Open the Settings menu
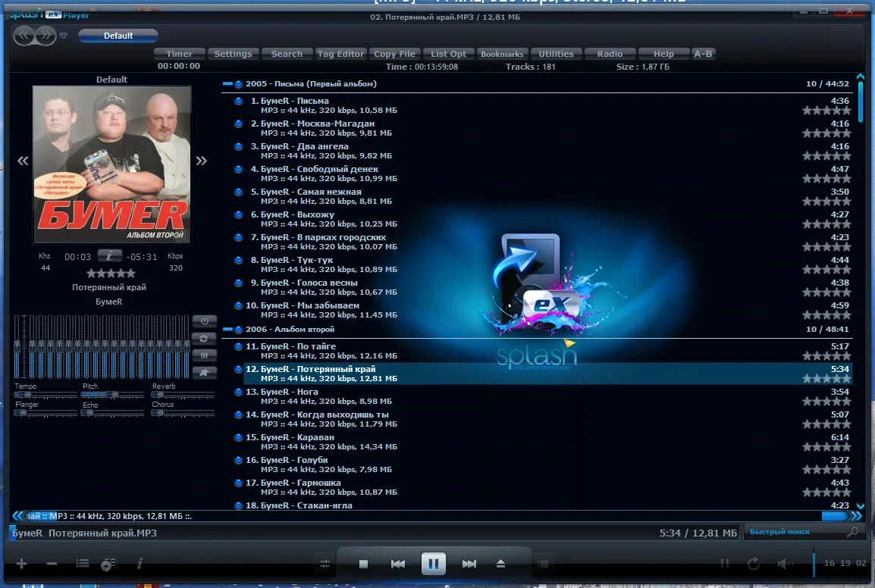This screenshot has width=875, height=588. (x=234, y=54)
